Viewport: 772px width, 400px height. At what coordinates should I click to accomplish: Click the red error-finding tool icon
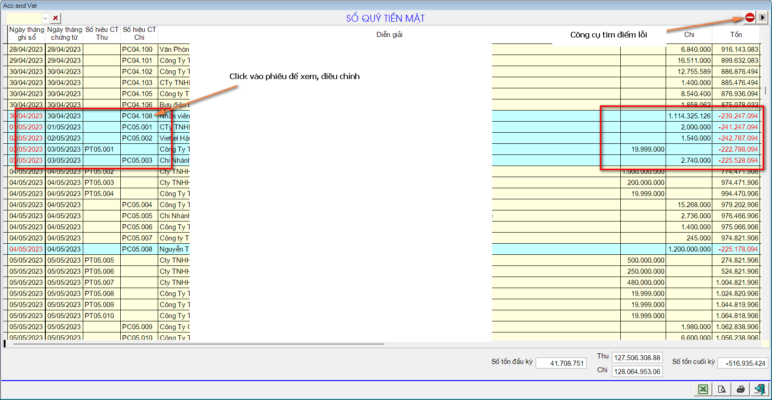click(x=749, y=17)
